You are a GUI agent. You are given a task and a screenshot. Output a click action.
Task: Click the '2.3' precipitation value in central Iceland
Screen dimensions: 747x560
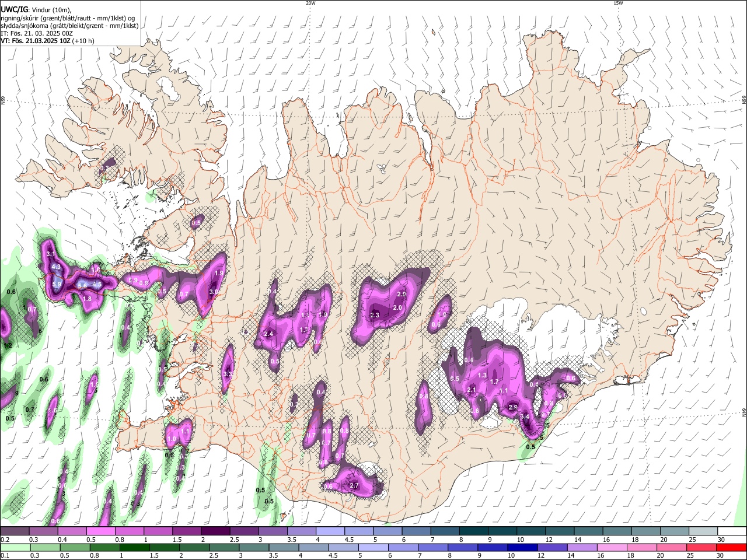point(375,315)
